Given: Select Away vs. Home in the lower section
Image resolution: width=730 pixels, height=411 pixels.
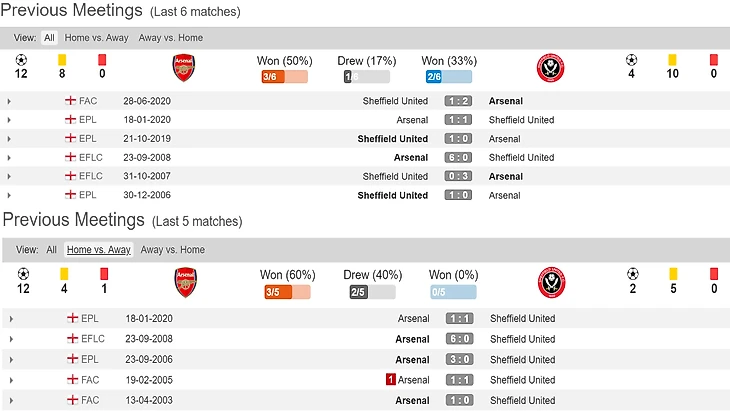Looking at the screenshot, I should [172, 250].
